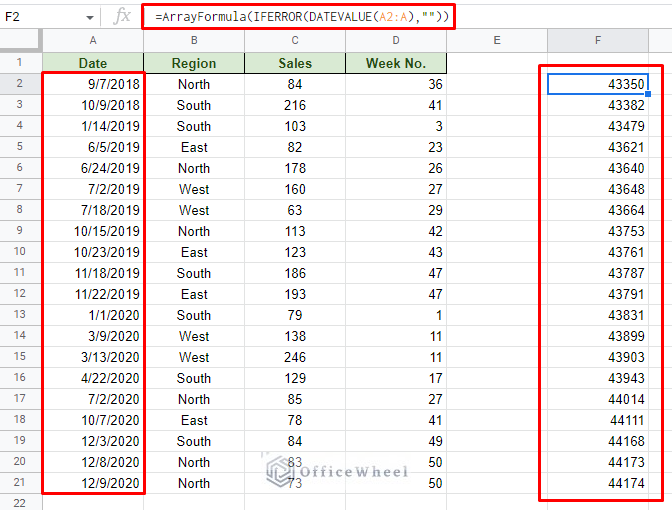This screenshot has width=672, height=510.
Task: Select cell with date 10/9/2018
Action: coord(93,105)
